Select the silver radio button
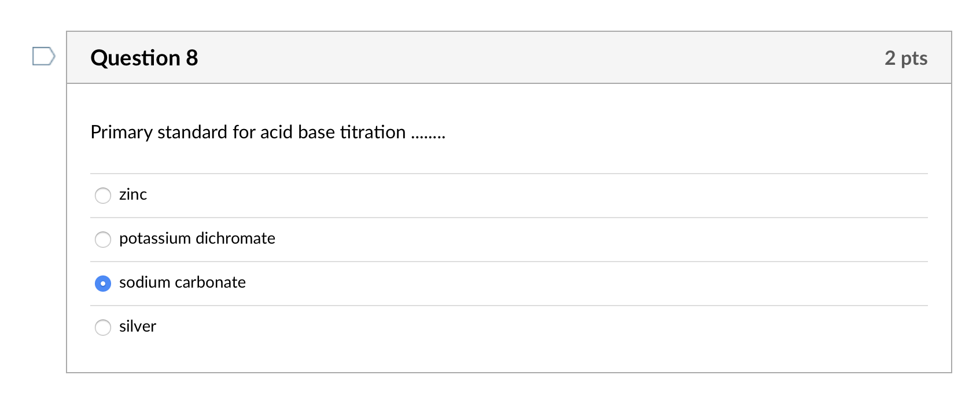The height and width of the screenshot is (397, 980). (x=103, y=327)
